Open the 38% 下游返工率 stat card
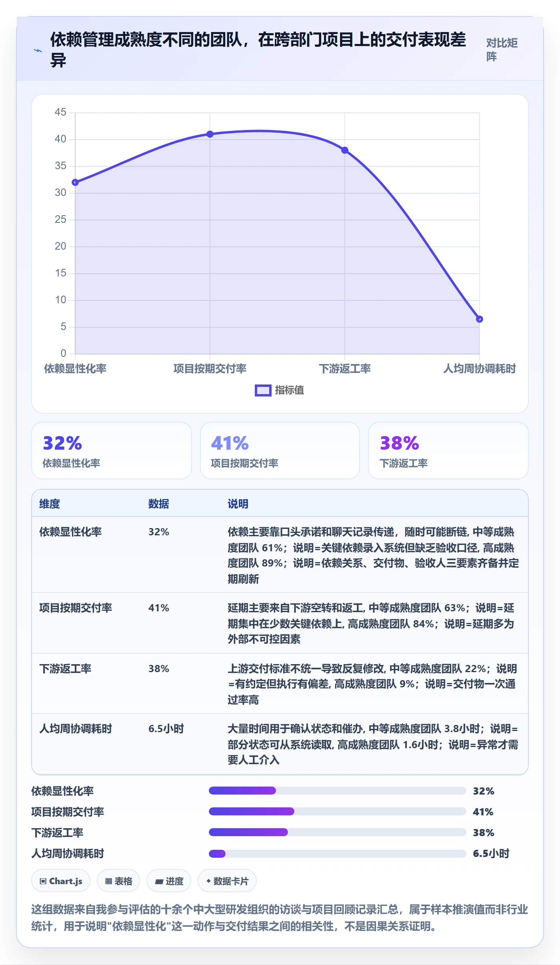The width and height of the screenshot is (560, 965). pos(448,450)
